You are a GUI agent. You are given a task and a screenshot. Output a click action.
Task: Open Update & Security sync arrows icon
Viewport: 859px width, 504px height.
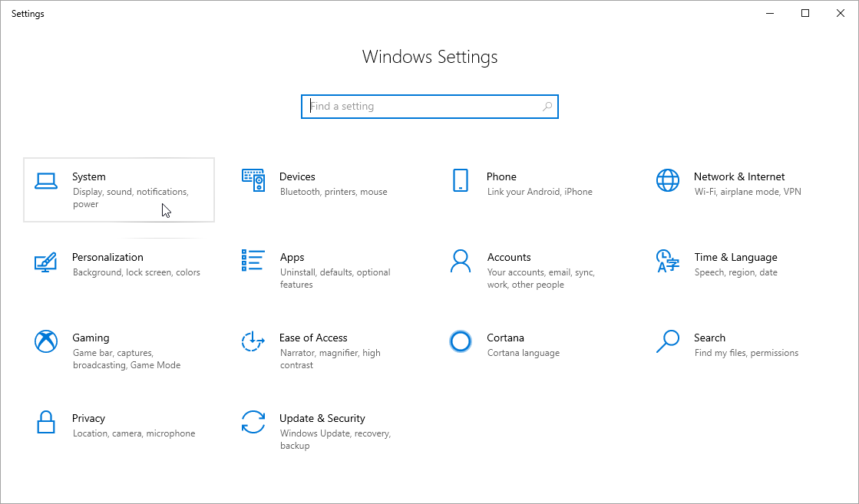[x=253, y=422]
